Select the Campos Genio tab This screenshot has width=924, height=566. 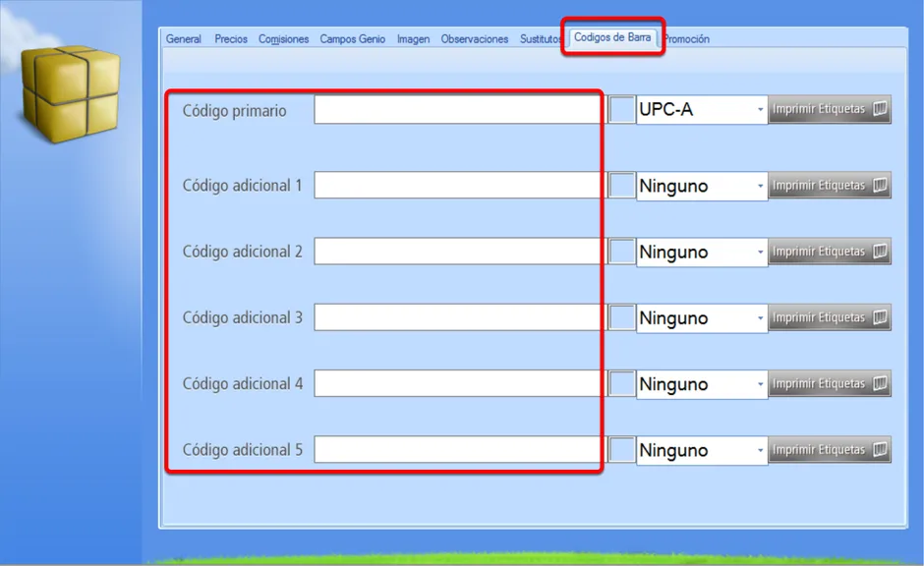click(352, 39)
